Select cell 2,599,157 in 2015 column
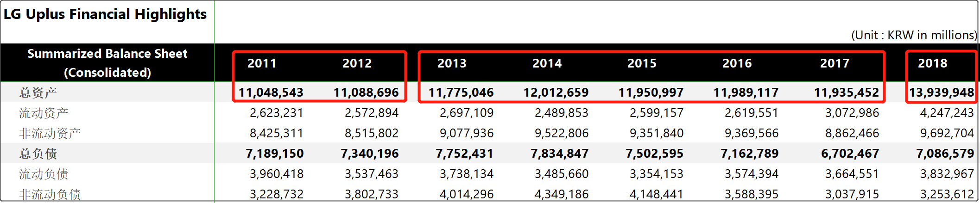The height and width of the screenshot is (203, 980). click(657, 113)
